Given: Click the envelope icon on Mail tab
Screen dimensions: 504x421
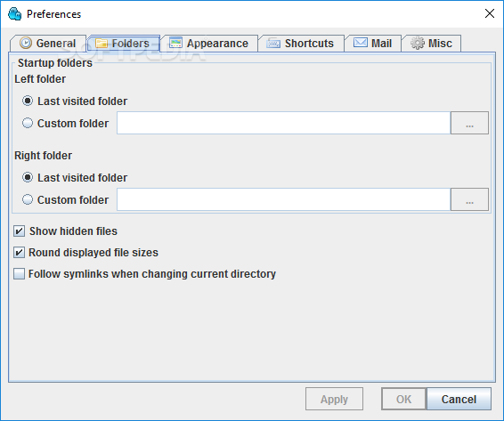Looking at the screenshot, I should point(361,43).
